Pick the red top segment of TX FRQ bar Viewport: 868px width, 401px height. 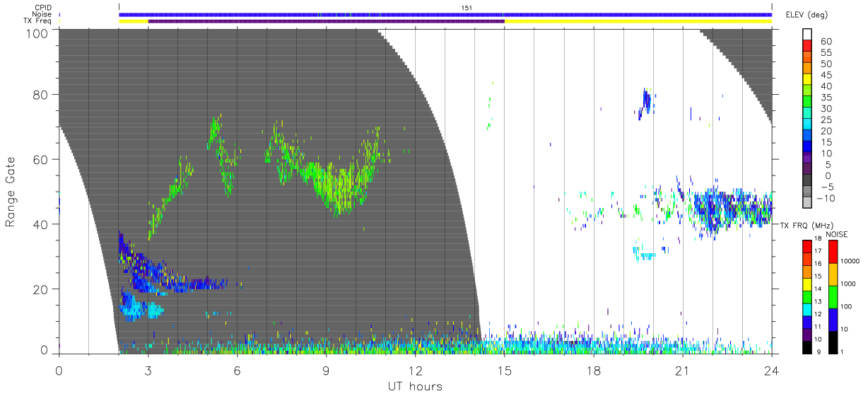click(808, 247)
